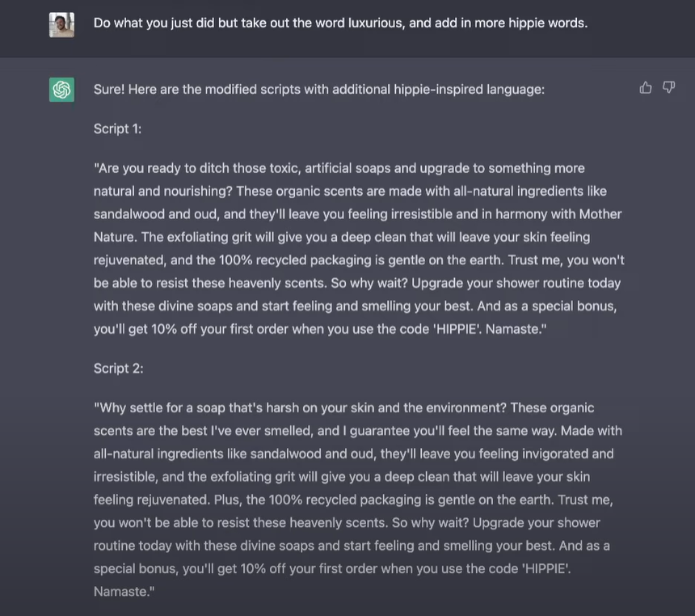Click the user profile avatar picture
Screen dimensions: 695x616
click(x=61, y=24)
